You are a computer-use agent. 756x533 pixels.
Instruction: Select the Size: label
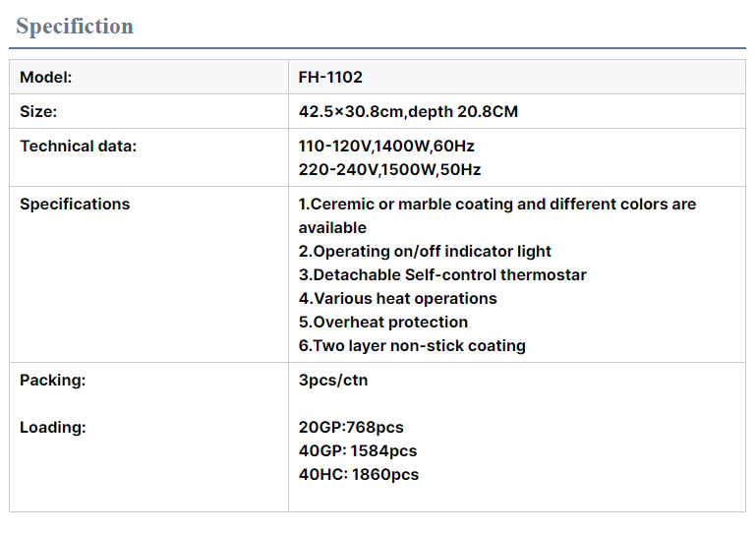(x=38, y=112)
